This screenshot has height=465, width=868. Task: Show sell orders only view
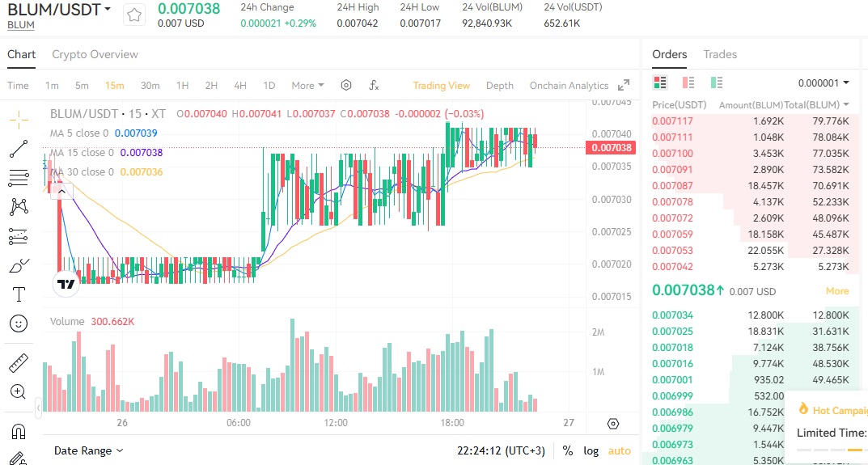tap(688, 83)
